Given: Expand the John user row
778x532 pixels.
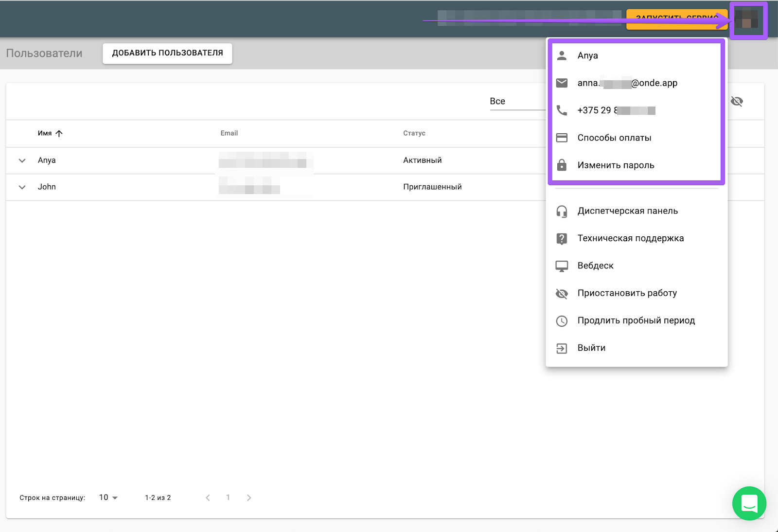Looking at the screenshot, I should 22,187.
